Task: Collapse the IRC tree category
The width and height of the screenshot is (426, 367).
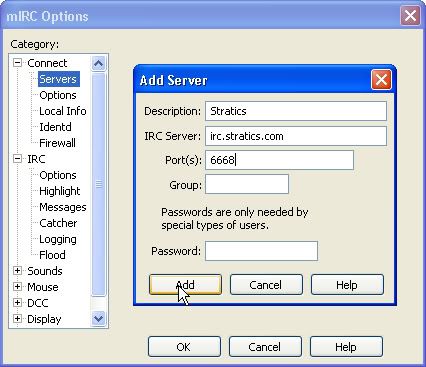Action: 17,159
